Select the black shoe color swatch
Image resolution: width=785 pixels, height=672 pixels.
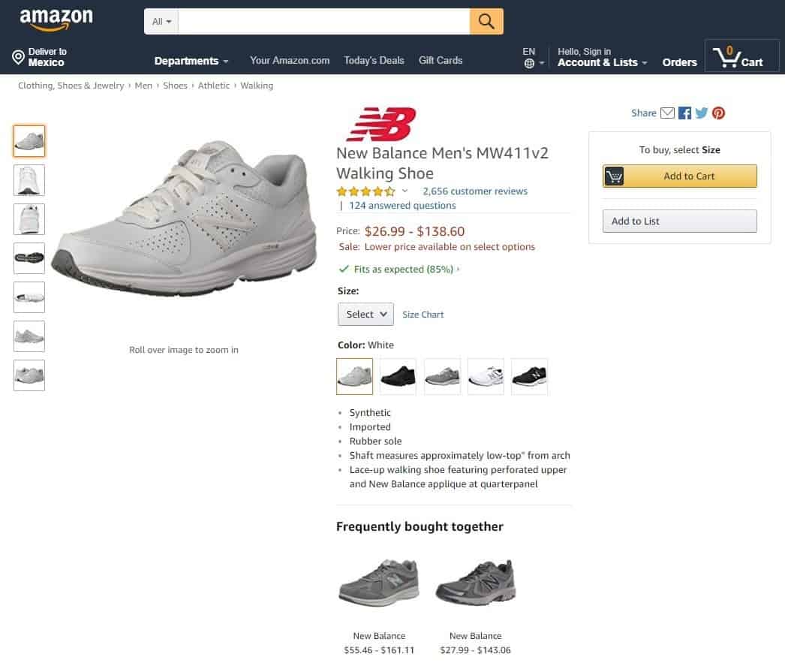click(x=398, y=377)
